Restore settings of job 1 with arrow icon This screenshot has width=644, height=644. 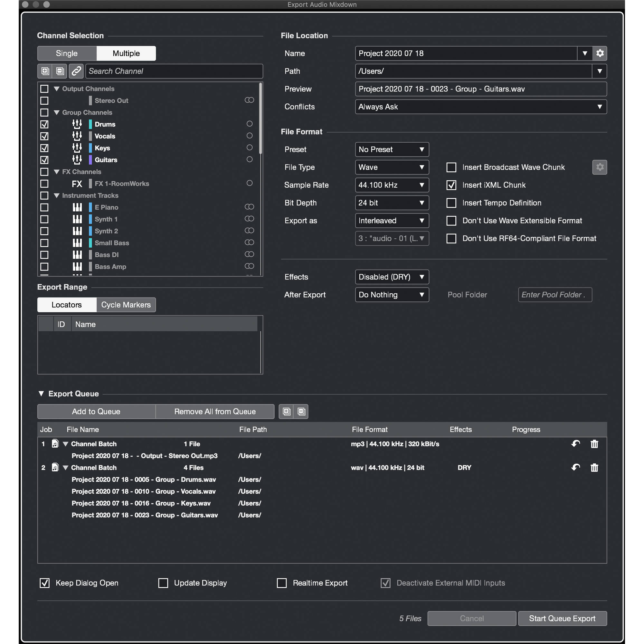click(x=575, y=444)
